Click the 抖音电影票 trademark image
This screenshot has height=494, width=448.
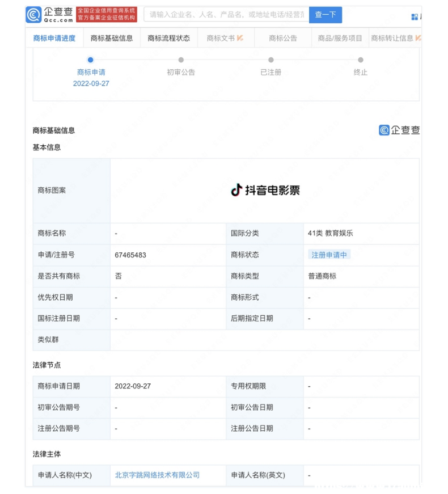265,190
